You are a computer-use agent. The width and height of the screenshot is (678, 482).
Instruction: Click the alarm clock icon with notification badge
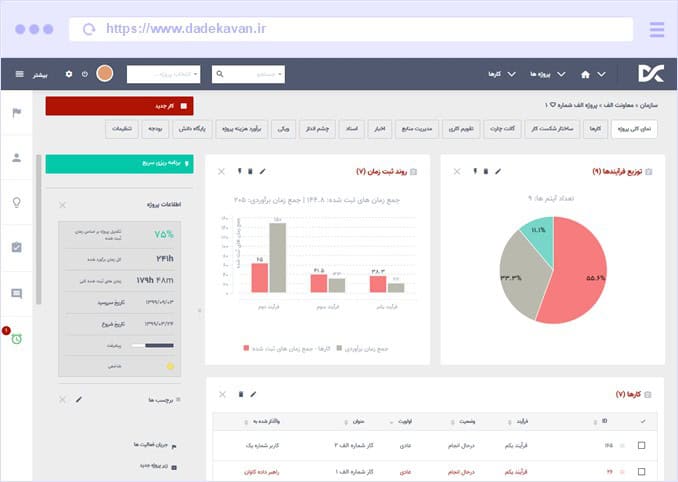coord(16,338)
